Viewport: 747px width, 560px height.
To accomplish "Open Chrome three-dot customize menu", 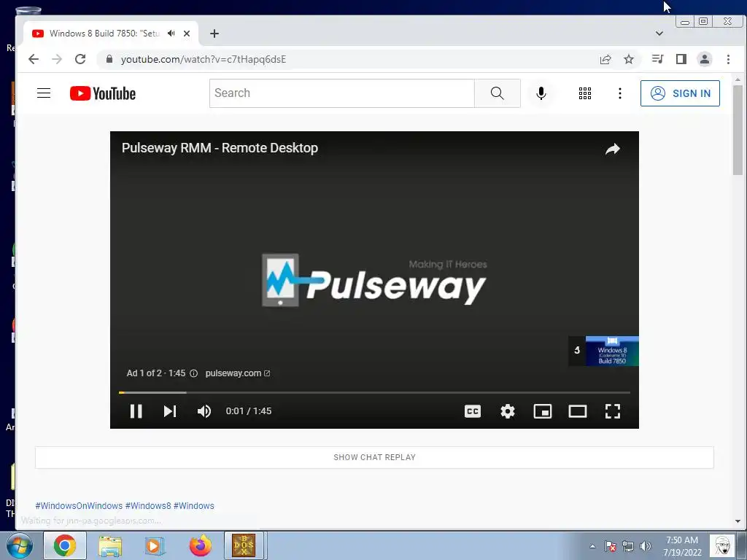I will [x=728, y=59].
